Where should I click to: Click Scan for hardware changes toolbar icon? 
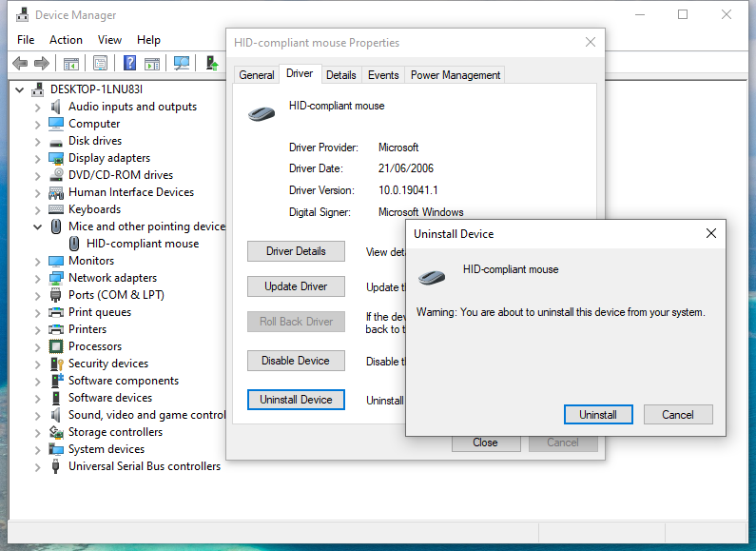(x=181, y=63)
